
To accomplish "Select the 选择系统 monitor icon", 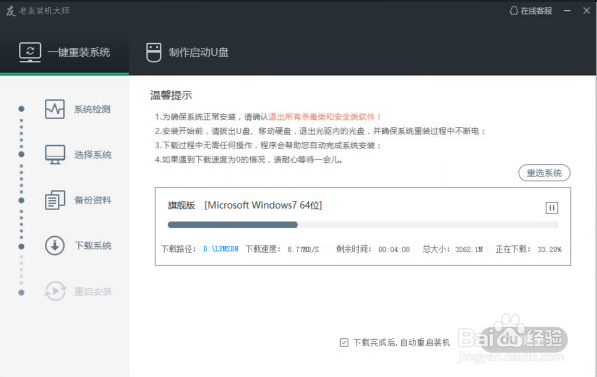I will (x=55, y=155).
